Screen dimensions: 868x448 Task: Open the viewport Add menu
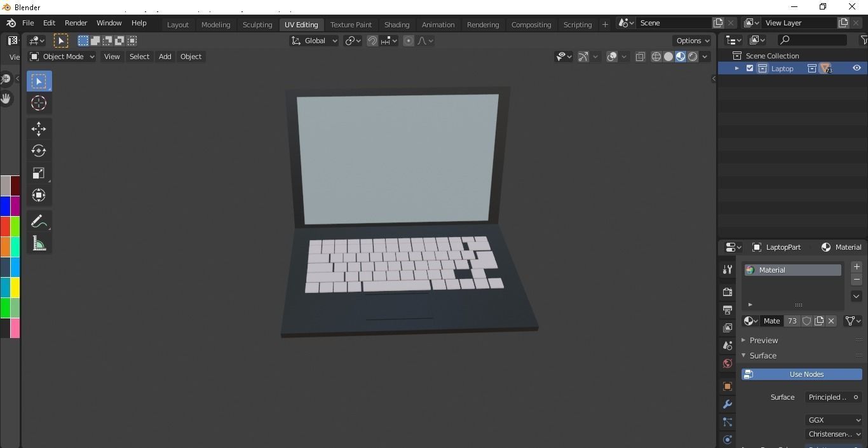[165, 57]
